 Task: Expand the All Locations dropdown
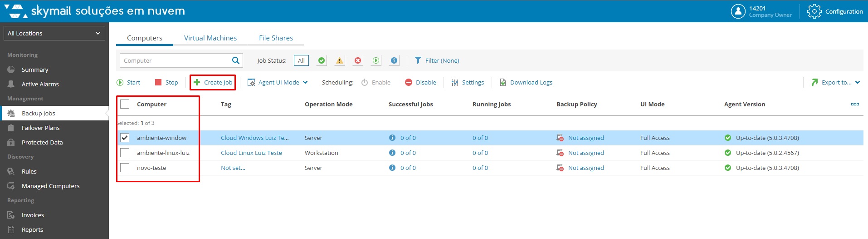point(54,33)
